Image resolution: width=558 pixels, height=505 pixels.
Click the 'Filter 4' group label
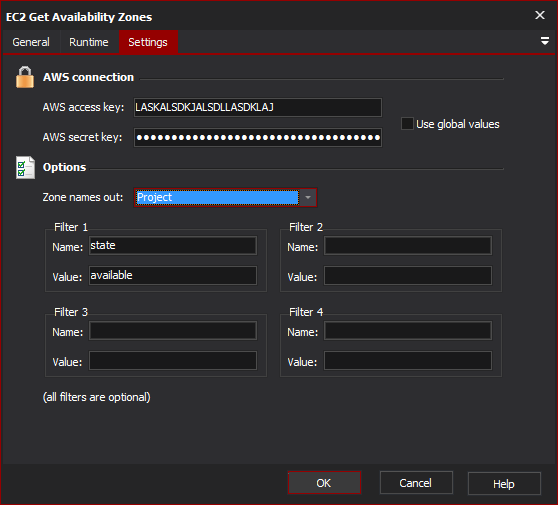(306, 312)
